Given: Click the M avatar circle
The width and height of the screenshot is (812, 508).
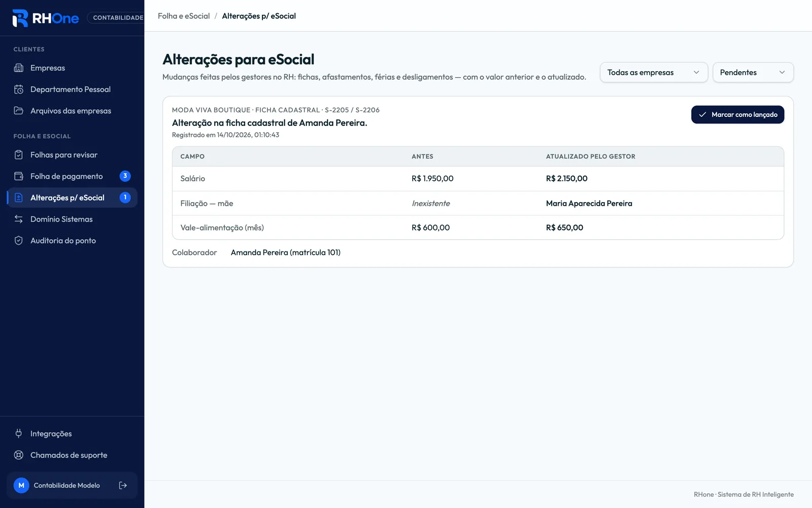Looking at the screenshot, I should [21, 486].
